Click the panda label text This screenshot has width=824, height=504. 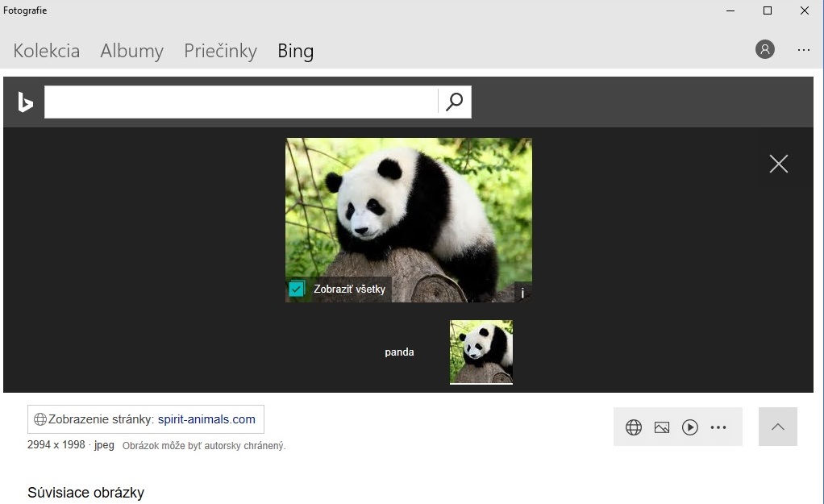[x=399, y=352]
